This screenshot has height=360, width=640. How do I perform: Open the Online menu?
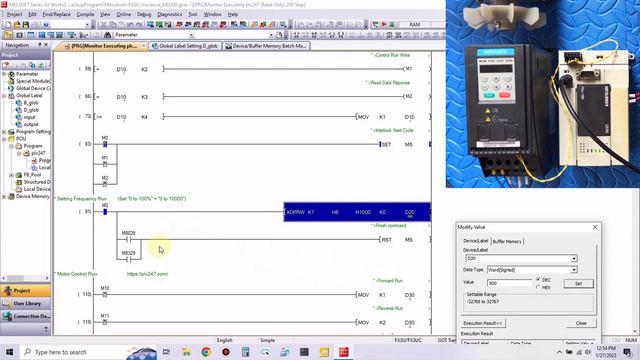124,14
